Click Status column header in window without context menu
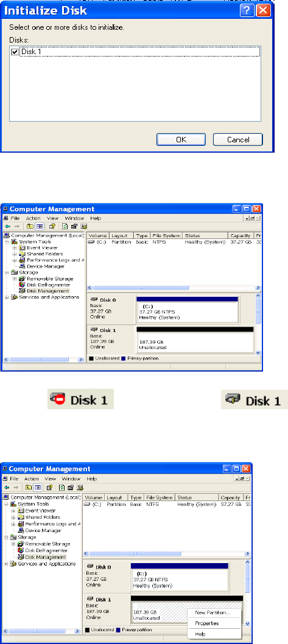288x644 pixels. click(x=205, y=236)
